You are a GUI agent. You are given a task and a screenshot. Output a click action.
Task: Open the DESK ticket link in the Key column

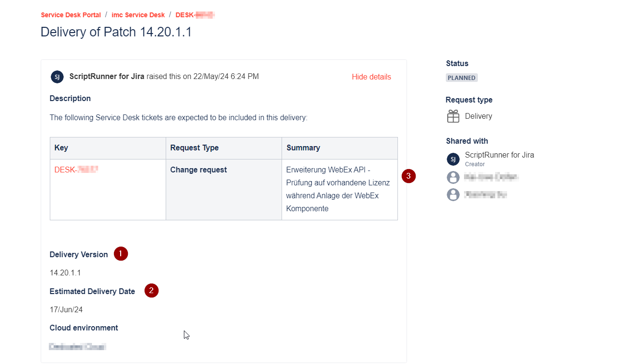[x=76, y=170]
